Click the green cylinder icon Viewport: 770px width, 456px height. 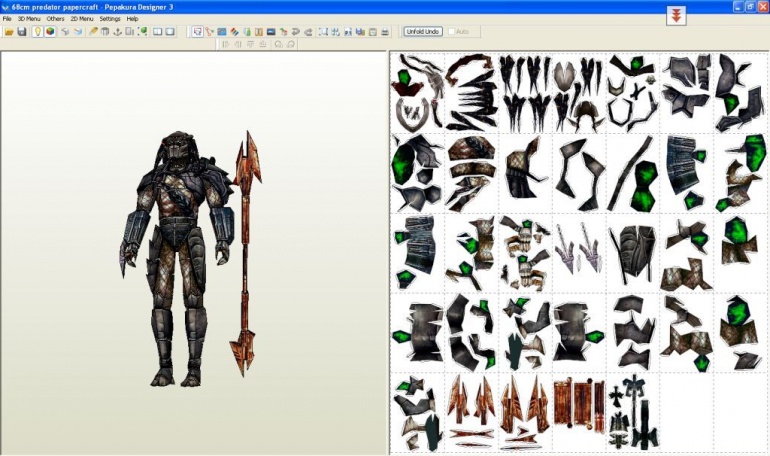(247, 32)
